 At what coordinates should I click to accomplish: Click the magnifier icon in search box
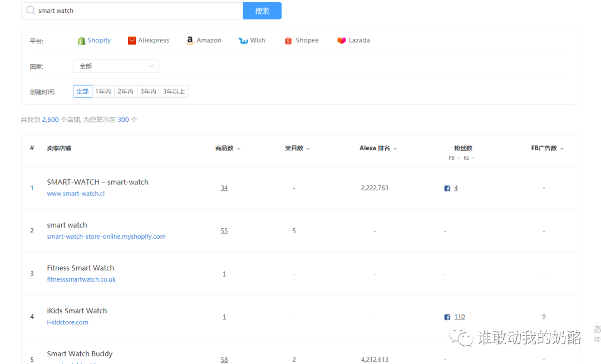click(31, 11)
